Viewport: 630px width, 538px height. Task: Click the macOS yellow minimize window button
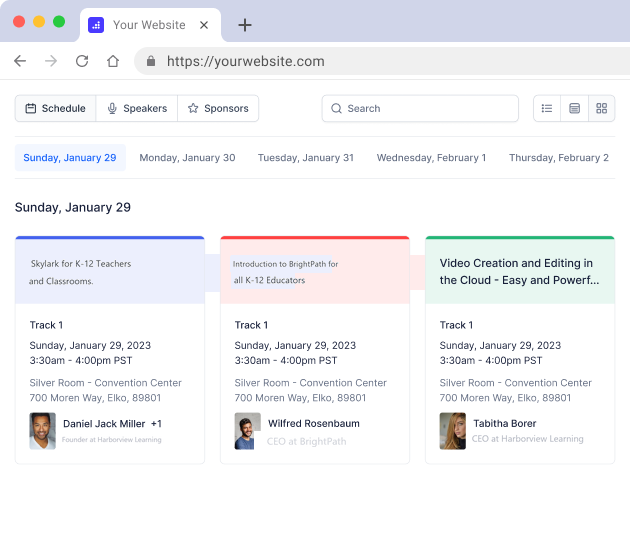tap(39, 21)
